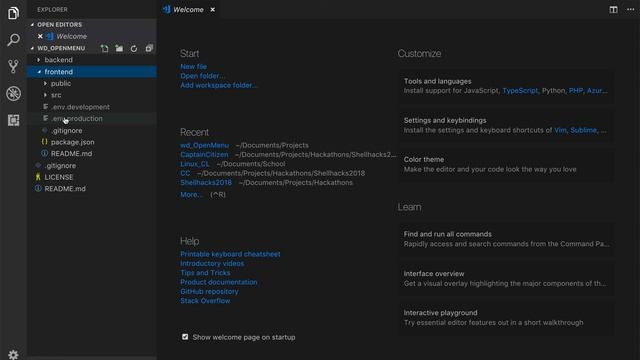Image resolution: width=640 pixels, height=360 pixels.
Task: Open the Manage gear menu
Action: (13, 355)
